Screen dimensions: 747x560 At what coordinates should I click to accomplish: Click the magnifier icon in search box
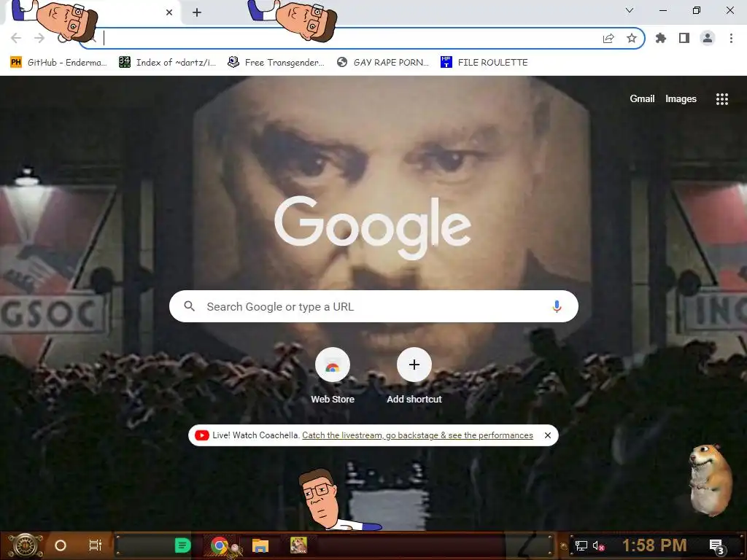189,306
